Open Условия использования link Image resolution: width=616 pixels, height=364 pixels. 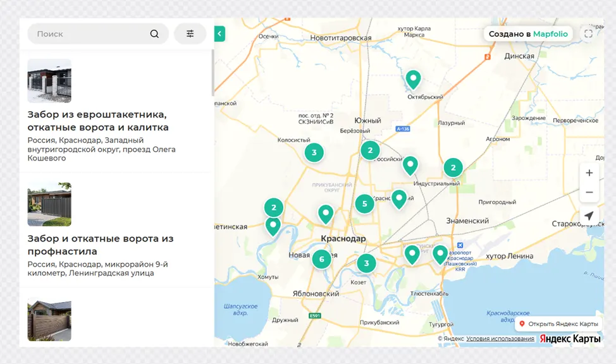500,339
